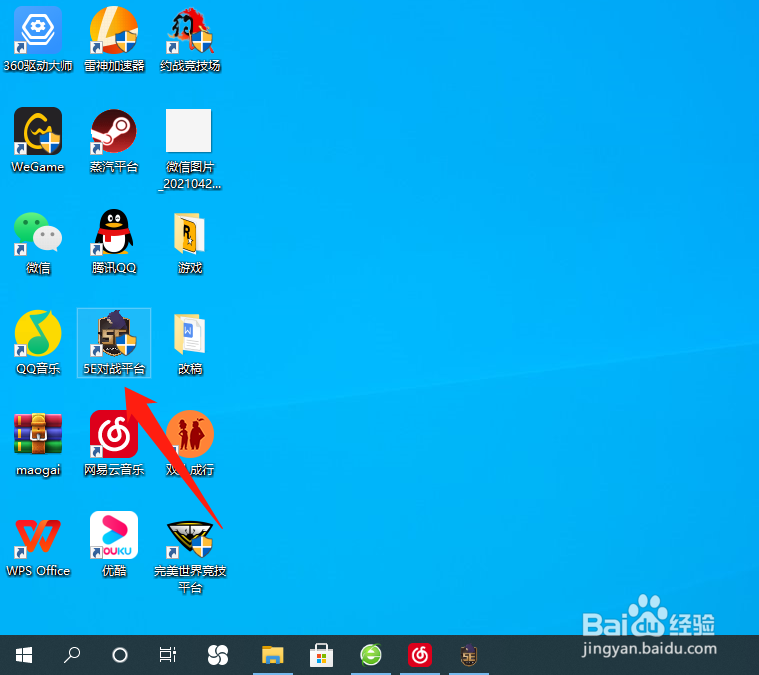Open Microsoft Store from the taskbar

pyautogui.click(x=321, y=655)
